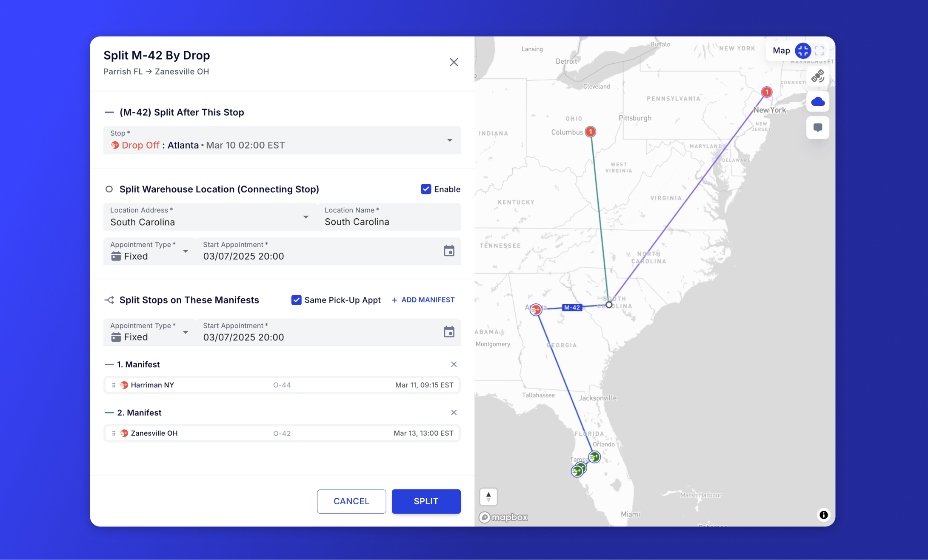Viewport: 928px width, 560px height.
Task: Remove the 1. Manifest section
Action: click(x=454, y=364)
